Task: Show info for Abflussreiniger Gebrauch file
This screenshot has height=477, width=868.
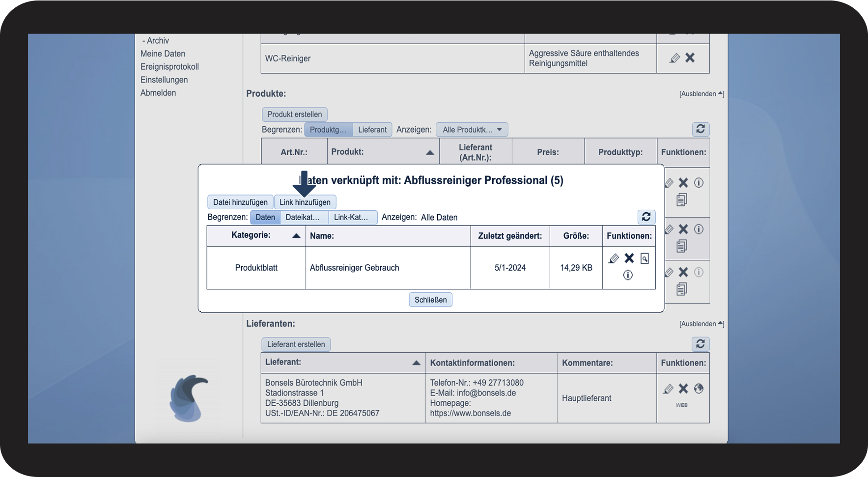Action: tap(628, 275)
